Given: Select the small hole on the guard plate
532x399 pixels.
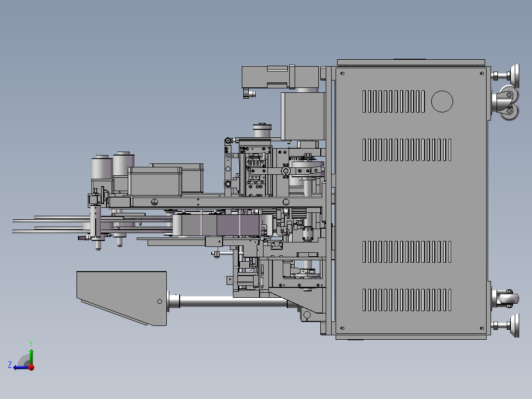Looking at the screenshot, I should click(160, 301).
